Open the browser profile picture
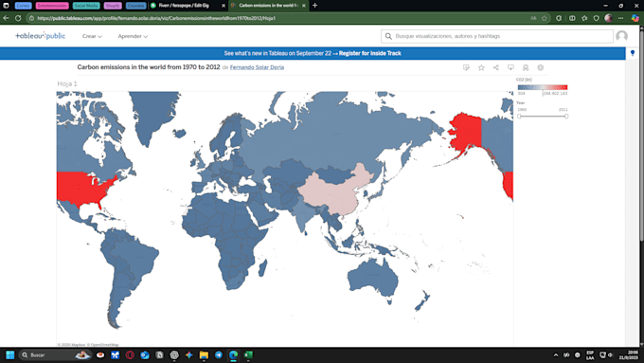Viewport: 644px width, 363px height. point(609,18)
